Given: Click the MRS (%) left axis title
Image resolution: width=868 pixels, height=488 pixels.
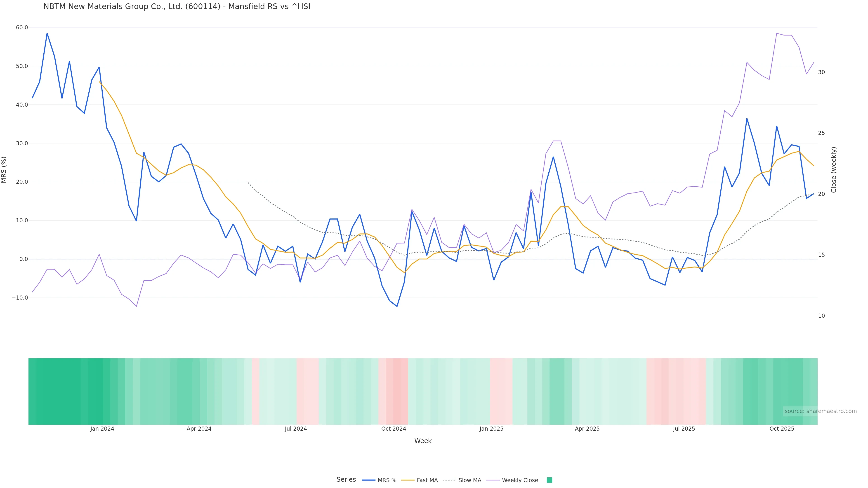Looking at the screenshot, I should click(4, 170).
